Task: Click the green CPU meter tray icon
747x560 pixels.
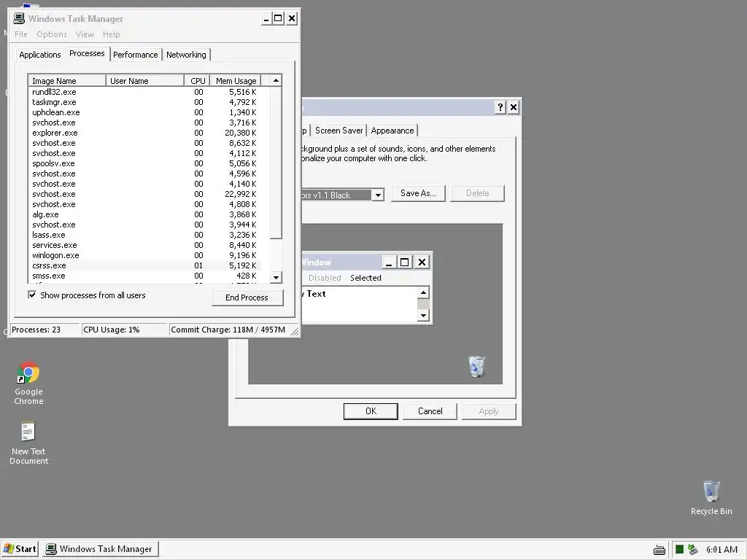Action: [x=679, y=550]
